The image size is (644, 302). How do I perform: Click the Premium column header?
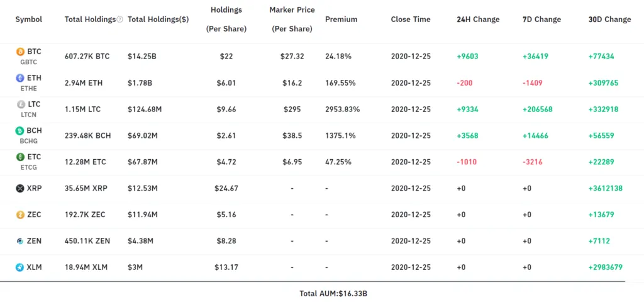click(x=341, y=20)
